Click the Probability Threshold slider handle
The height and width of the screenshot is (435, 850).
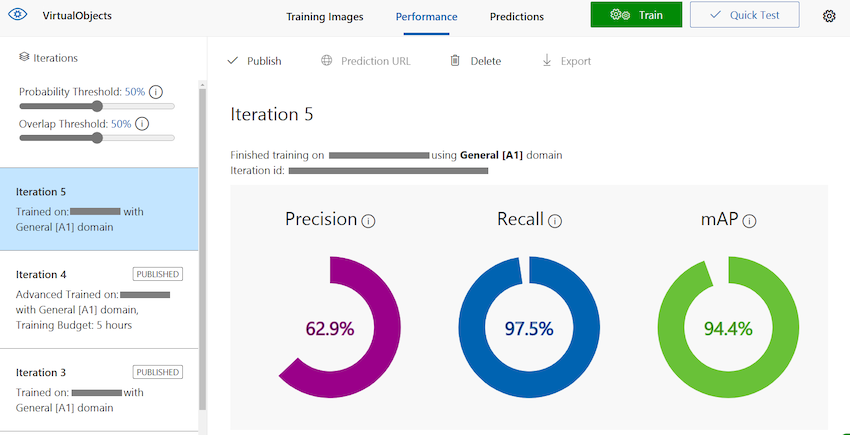point(97,106)
